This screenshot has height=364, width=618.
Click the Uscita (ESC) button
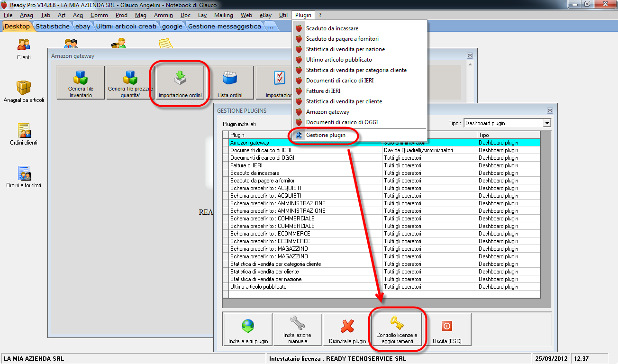tap(447, 329)
